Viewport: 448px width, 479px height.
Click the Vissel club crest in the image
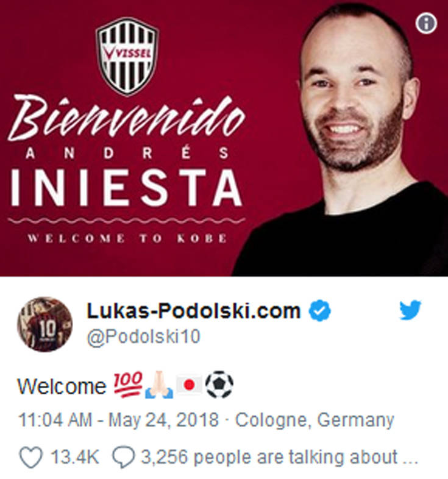point(127,56)
